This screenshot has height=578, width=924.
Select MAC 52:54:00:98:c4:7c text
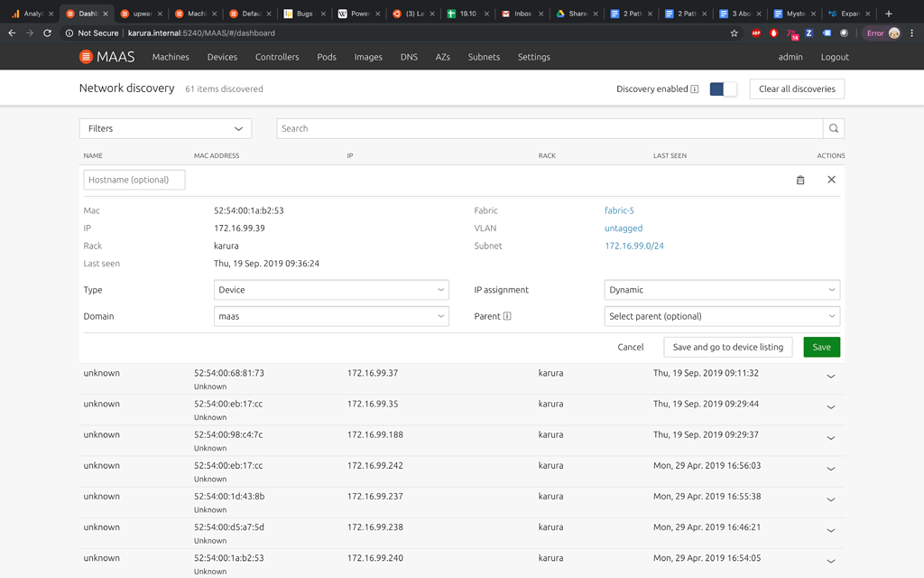point(228,434)
